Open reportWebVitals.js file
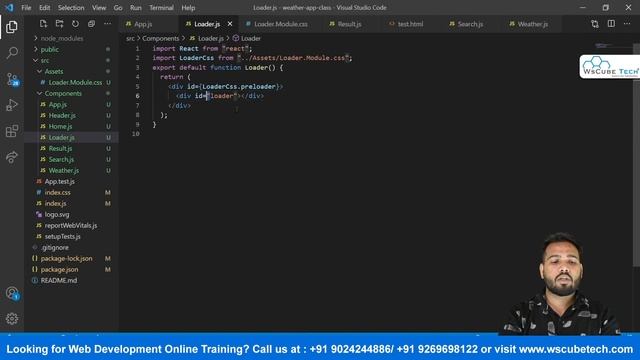This screenshot has width=640, height=360. [71, 225]
